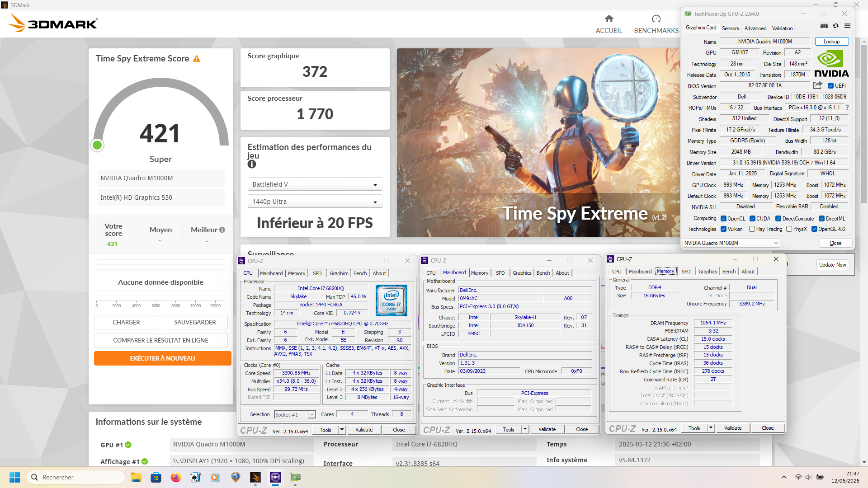Switch to CPU-Z via taskbar icon

[275, 477]
